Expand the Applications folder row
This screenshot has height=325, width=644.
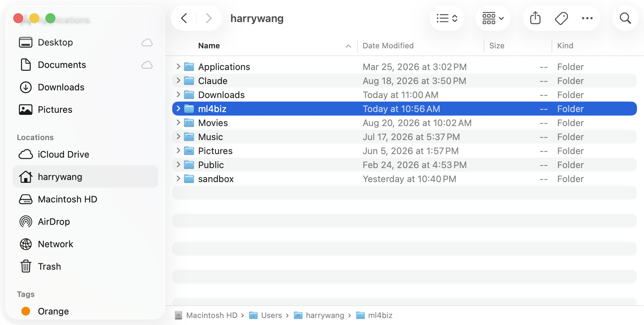178,67
